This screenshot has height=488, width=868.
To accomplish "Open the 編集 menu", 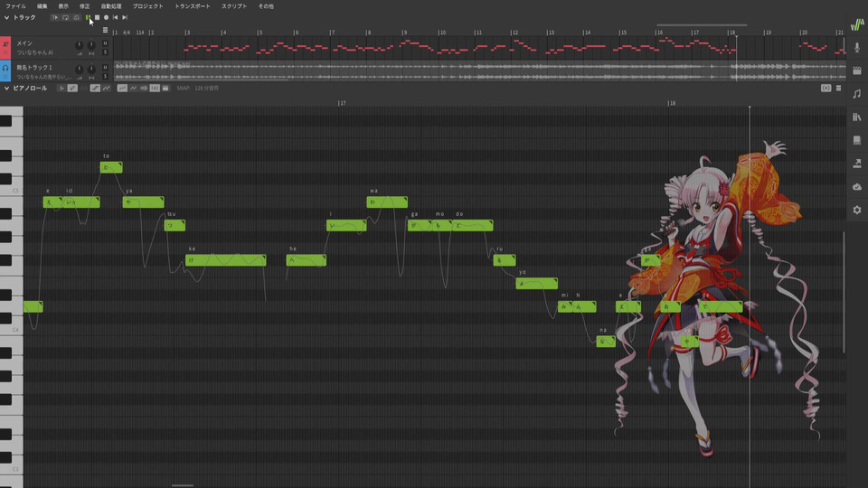I will 42,6.
